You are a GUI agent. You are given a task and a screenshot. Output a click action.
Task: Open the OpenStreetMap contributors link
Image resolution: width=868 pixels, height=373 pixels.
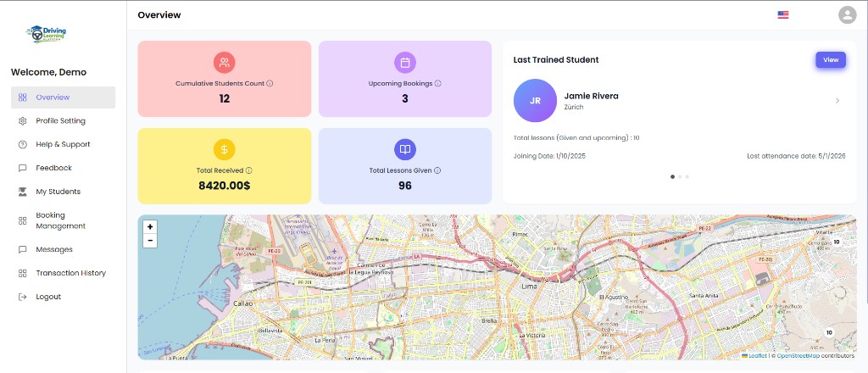(x=798, y=356)
